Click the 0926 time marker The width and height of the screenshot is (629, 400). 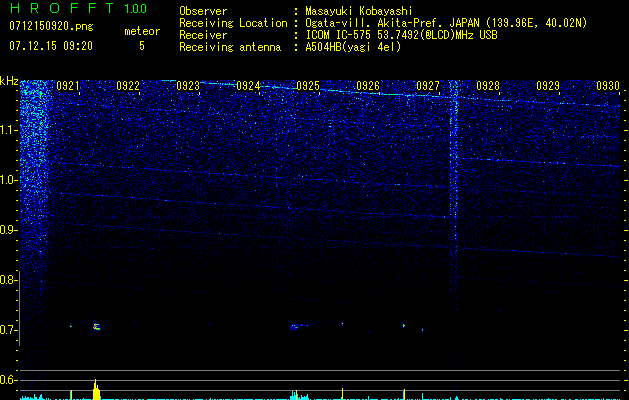(x=368, y=86)
